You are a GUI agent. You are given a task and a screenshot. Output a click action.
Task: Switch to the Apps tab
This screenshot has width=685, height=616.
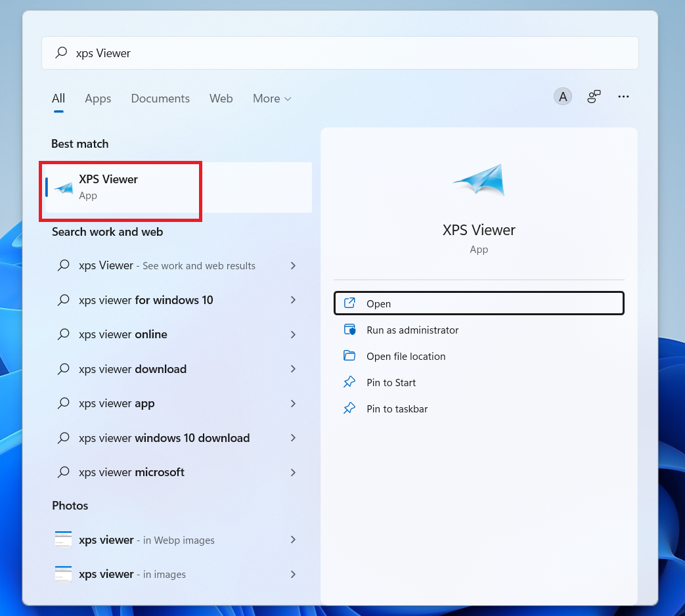coord(98,99)
